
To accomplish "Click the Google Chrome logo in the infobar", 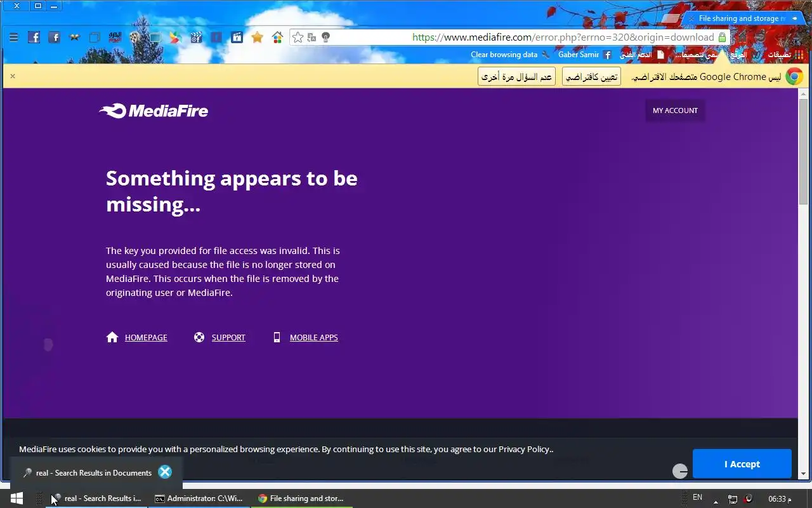I will coord(794,77).
